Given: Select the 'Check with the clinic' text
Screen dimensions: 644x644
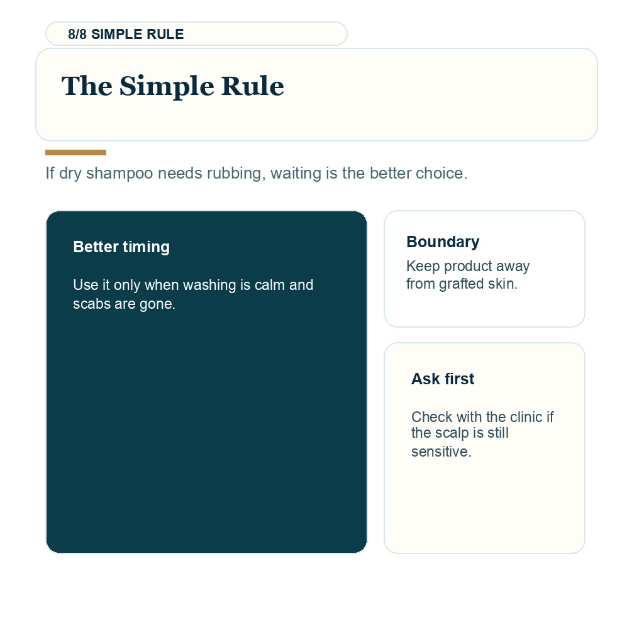Looking at the screenshot, I should coord(482,434).
